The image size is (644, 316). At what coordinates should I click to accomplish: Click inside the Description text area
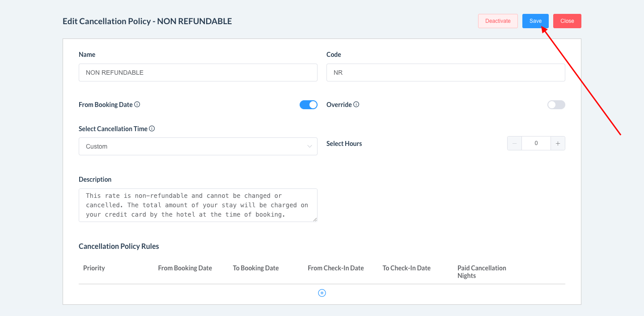click(198, 205)
